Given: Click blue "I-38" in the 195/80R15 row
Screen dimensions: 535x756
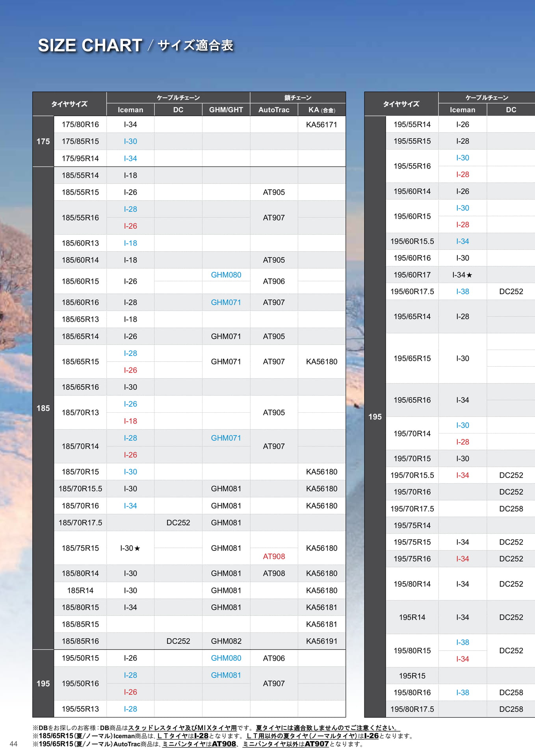Looking at the screenshot, I should point(463,642).
